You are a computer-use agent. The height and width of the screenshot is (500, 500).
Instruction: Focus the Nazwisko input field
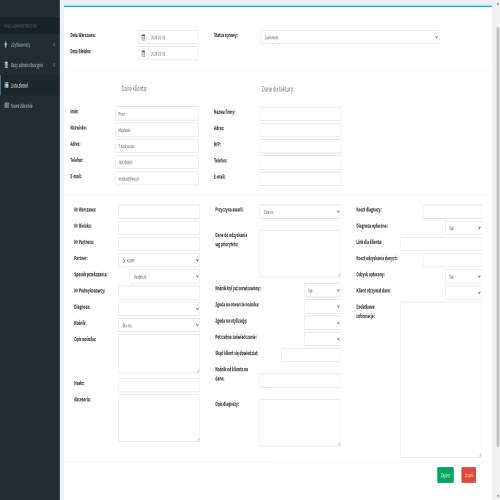157,130
